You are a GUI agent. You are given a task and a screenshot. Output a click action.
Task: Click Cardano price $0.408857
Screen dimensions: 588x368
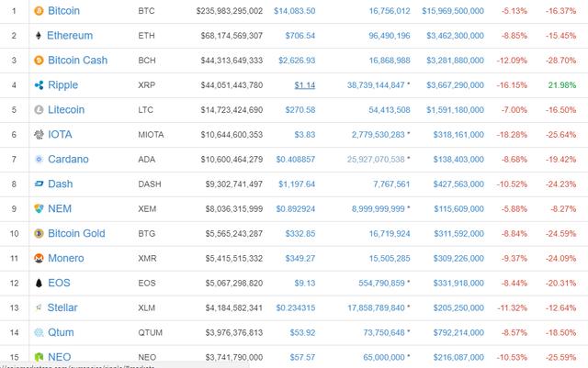tap(296, 160)
